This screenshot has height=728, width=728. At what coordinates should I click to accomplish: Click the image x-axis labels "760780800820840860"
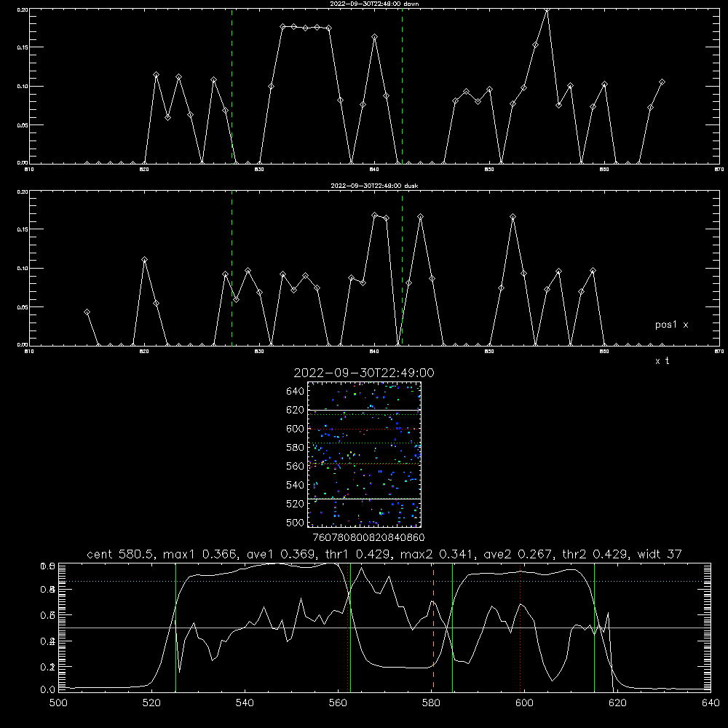pyautogui.click(x=368, y=537)
